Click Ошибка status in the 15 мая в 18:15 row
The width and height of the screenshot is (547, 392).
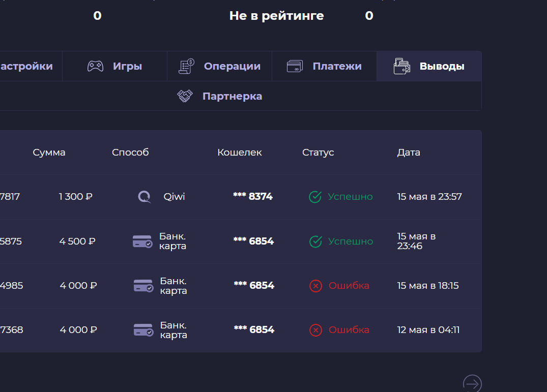pos(349,285)
